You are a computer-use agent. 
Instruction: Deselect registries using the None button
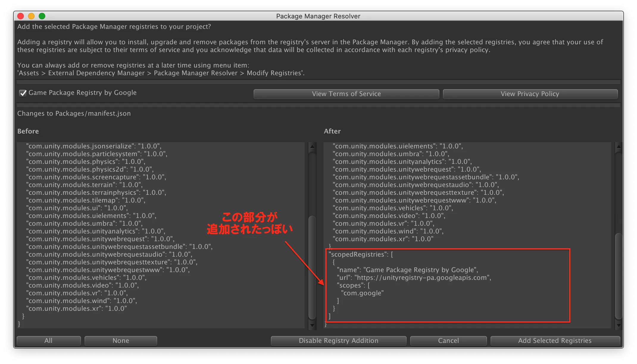click(121, 341)
